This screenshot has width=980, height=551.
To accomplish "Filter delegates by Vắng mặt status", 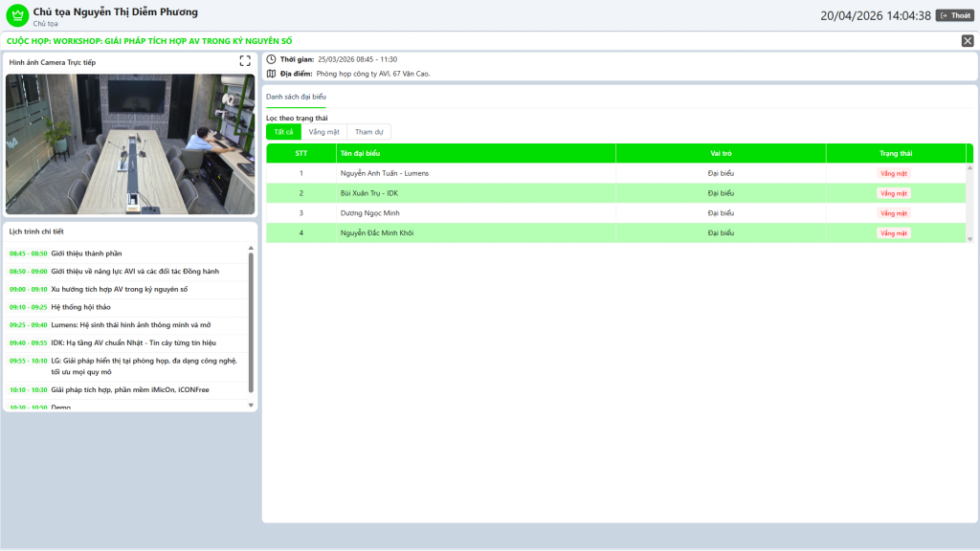I will tap(323, 132).
